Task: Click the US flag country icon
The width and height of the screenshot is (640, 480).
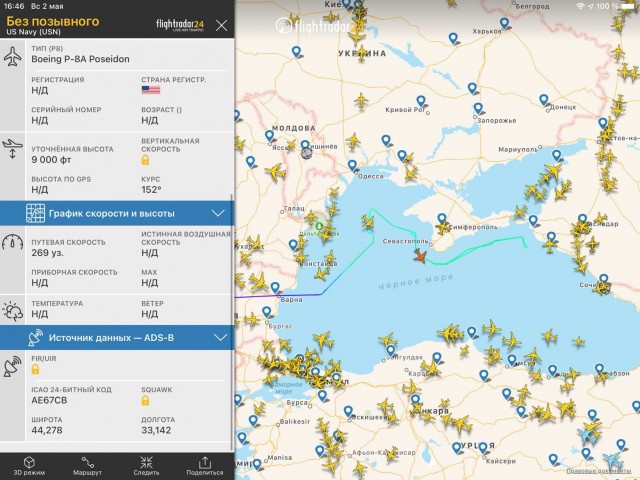Action: pos(151,90)
